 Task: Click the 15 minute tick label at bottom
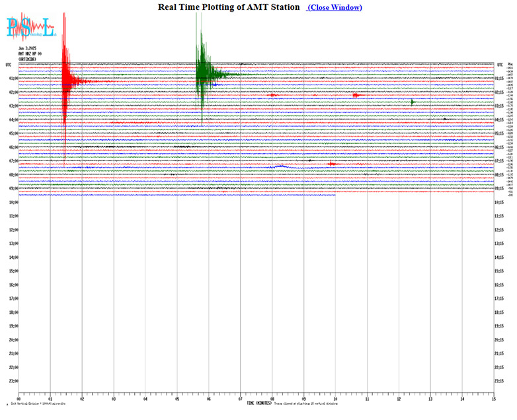(x=493, y=398)
